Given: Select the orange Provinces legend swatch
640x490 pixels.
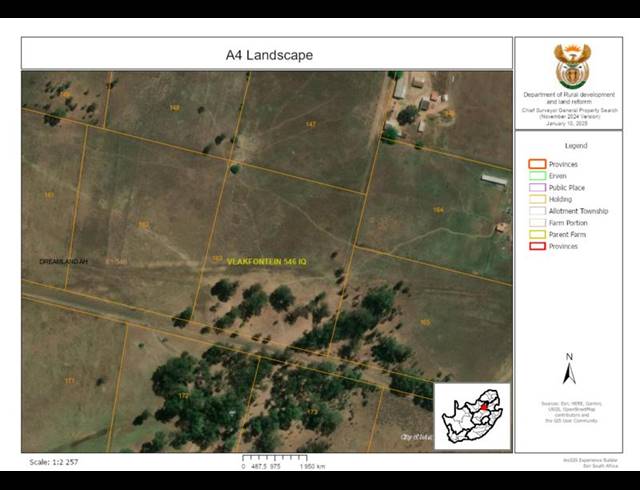Looking at the screenshot, I should 537,164.
